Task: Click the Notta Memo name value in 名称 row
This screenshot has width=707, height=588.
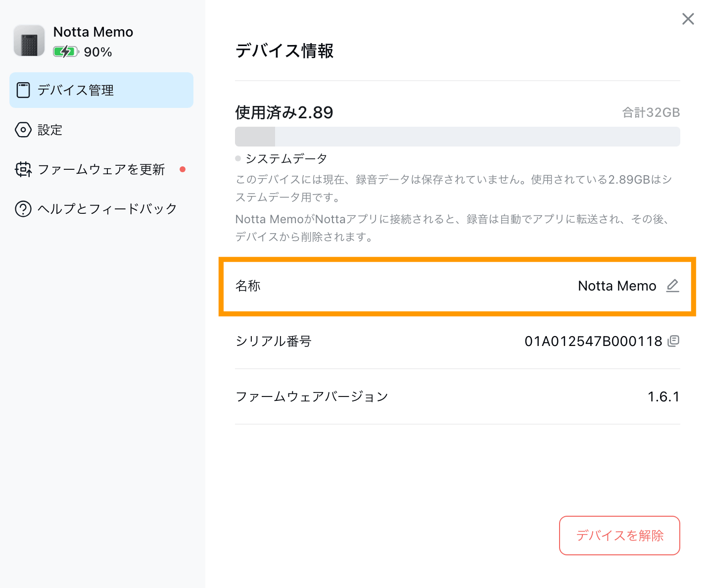Action: [617, 286]
